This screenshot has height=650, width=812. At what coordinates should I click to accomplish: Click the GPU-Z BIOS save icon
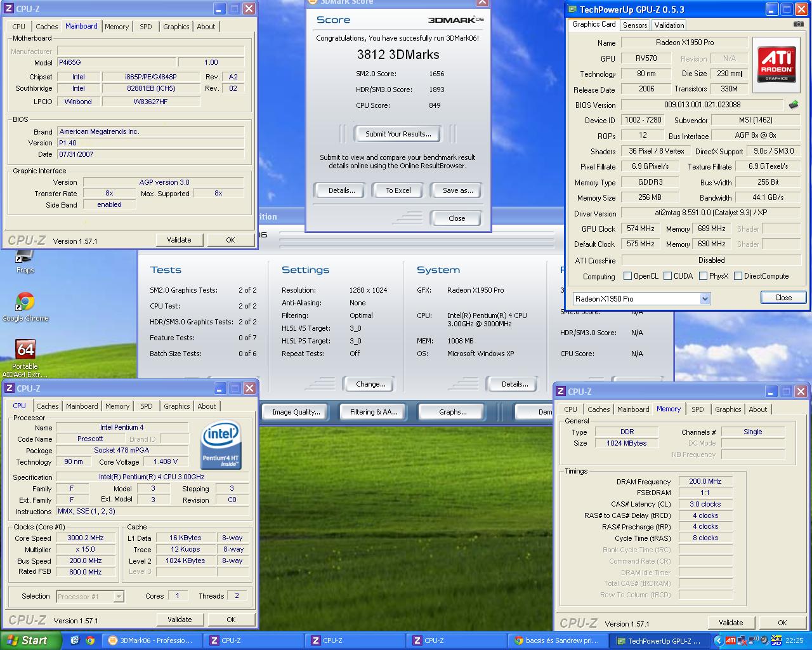[793, 105]
